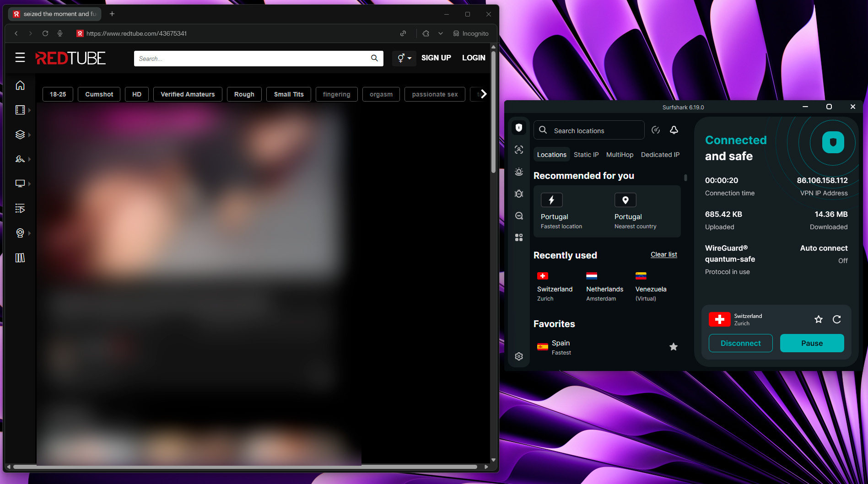The image size is (868, 484).
Task: Click the Redtube home sidebar icon
Action: click(x=20, y=86)
